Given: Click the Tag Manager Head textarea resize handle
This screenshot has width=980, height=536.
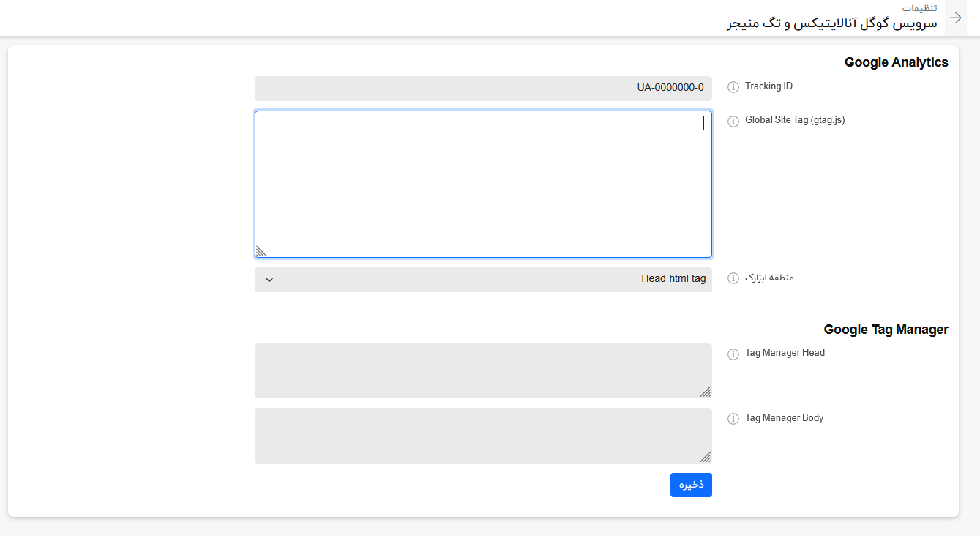Looking at the screenshot, I should click(x=706, y=392).
